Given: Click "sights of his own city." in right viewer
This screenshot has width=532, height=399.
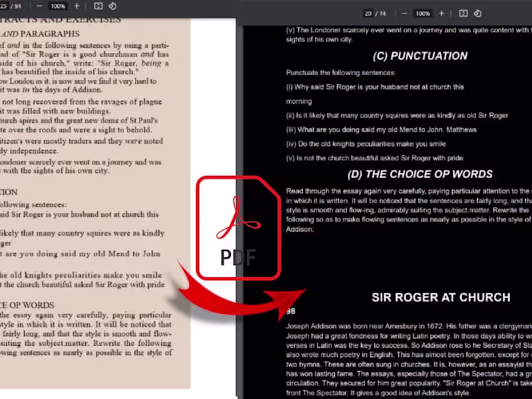Looking at the screenshot, I should pyautogui.click(x=319, y=39).
